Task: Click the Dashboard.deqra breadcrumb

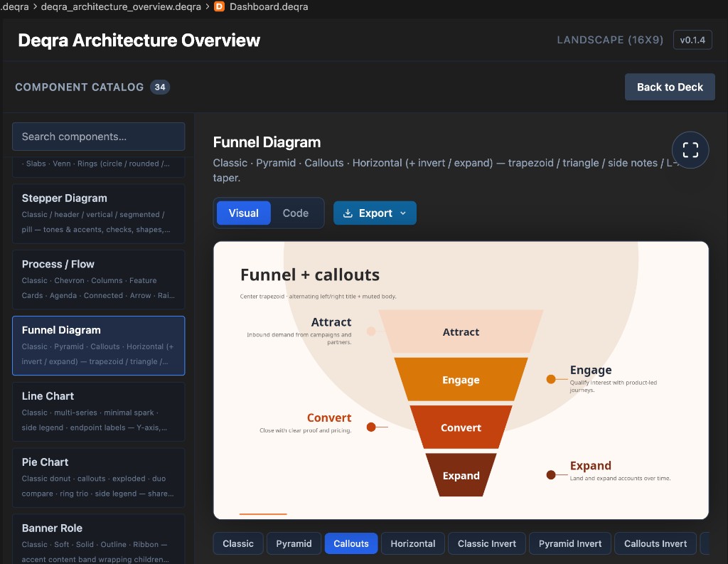Action: click(x=268, y=6)
